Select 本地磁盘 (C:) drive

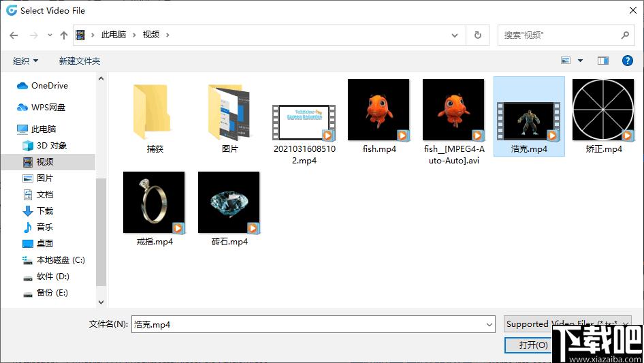coord(53,259)
